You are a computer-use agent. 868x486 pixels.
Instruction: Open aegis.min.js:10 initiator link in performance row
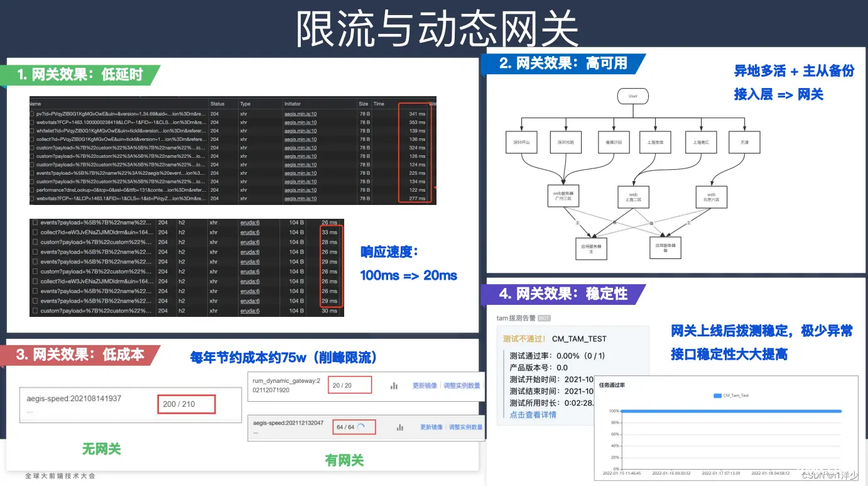click(301, 190)
